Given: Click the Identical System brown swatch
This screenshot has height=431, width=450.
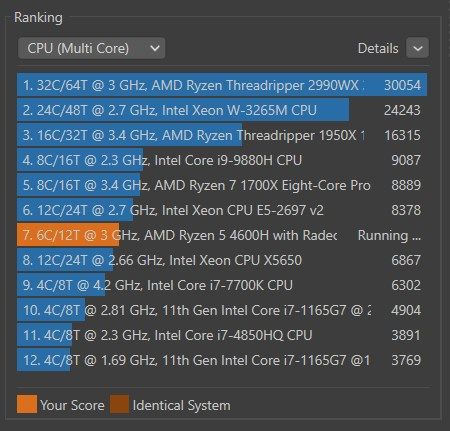Looking at the screenshot, I should pos(119,404).
